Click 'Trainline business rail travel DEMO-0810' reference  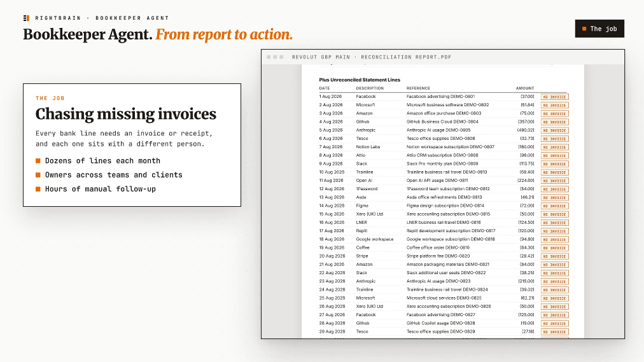pos(447,172)
